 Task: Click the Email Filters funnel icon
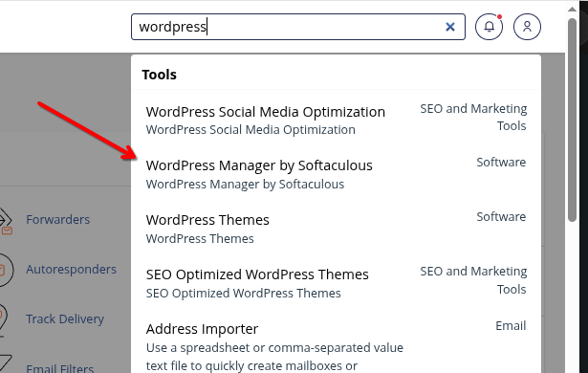pos(5,363)
